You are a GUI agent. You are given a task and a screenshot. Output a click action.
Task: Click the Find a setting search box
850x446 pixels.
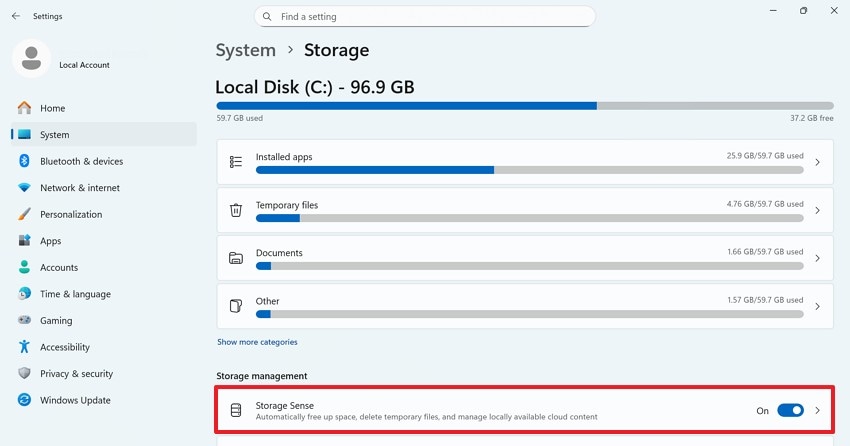coord(430,17)
